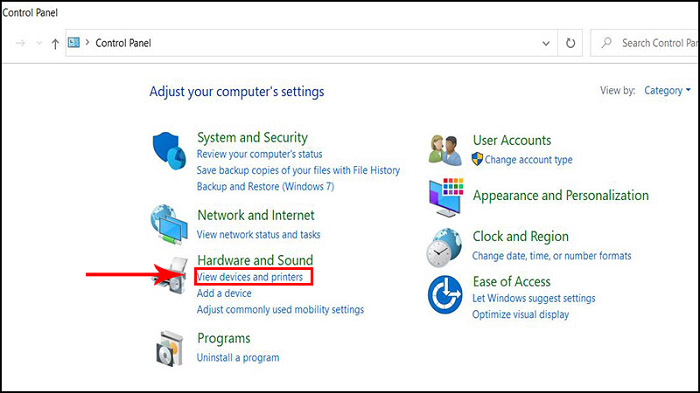Open Adjust commonly used mobility settings

click(280, 309)
